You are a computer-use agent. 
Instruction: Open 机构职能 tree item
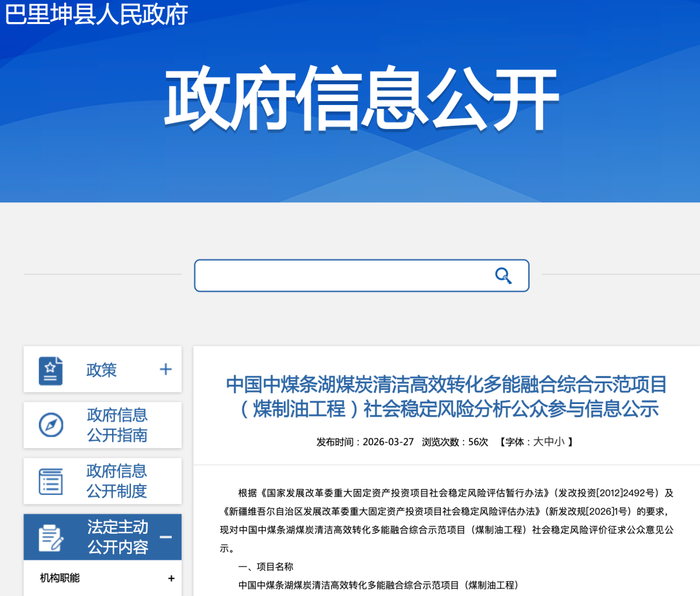tap(60, 578)
